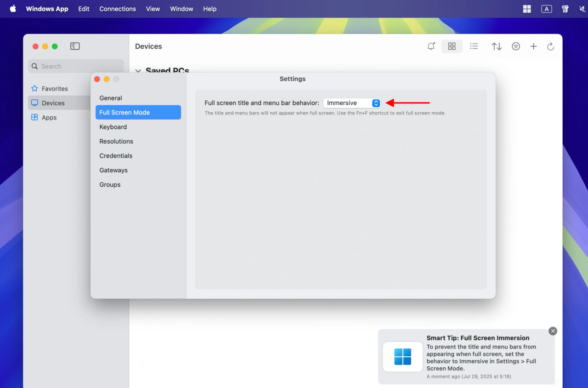This screenshot has height=388, width=588.
Task: Click the Search field in sidebar
Action: (76, 66)
